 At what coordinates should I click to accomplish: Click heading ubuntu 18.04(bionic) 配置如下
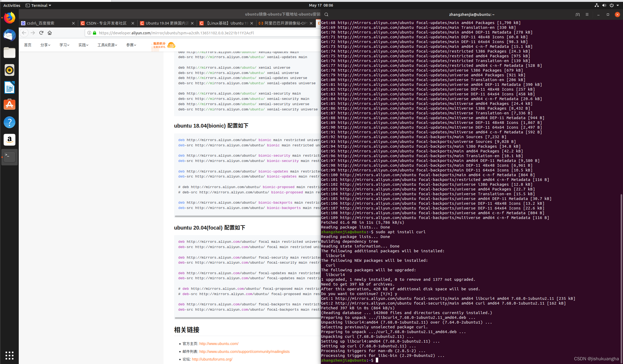point(211,126)
